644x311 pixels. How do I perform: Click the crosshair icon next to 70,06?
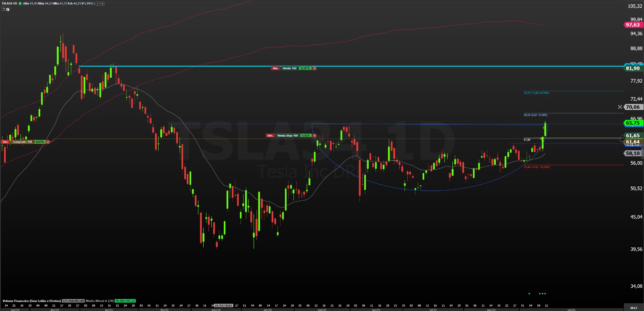pyautogui.click(x=620, y=107)
